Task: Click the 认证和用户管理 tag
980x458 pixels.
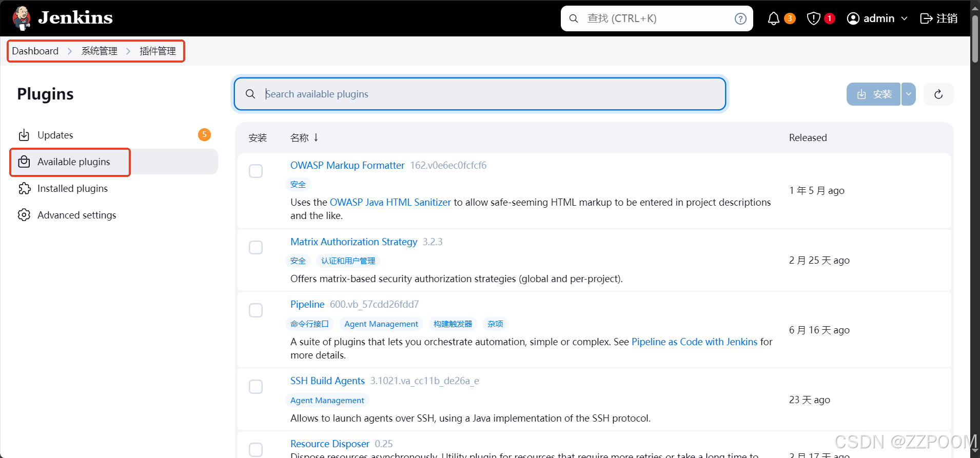Action: [x=348, y=261]
